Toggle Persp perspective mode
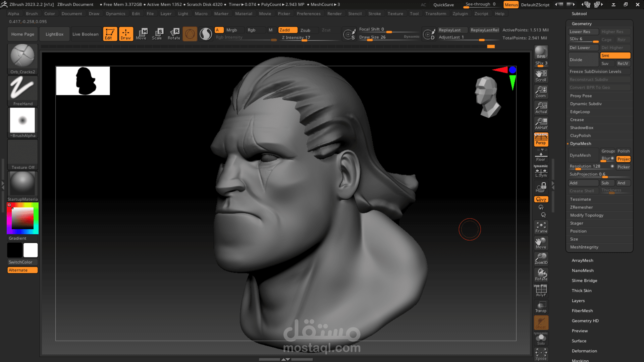Screen dimensions: 644x362 point(541,139)
